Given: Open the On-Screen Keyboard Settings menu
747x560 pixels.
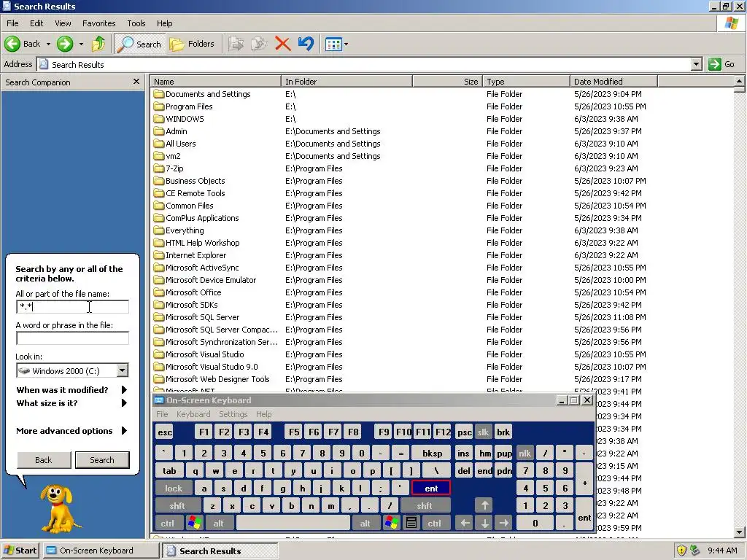Looking at the screenshot, I should click(x=233, y=414).
